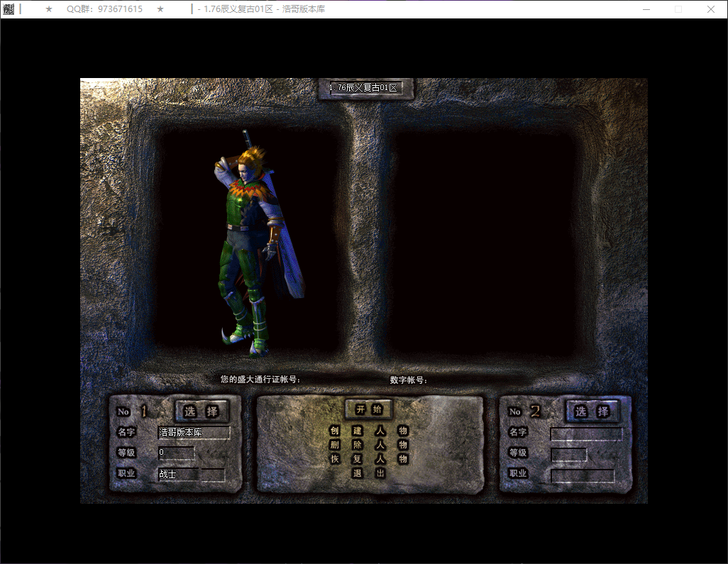Click the No 2 slot badge

point(524,411)
